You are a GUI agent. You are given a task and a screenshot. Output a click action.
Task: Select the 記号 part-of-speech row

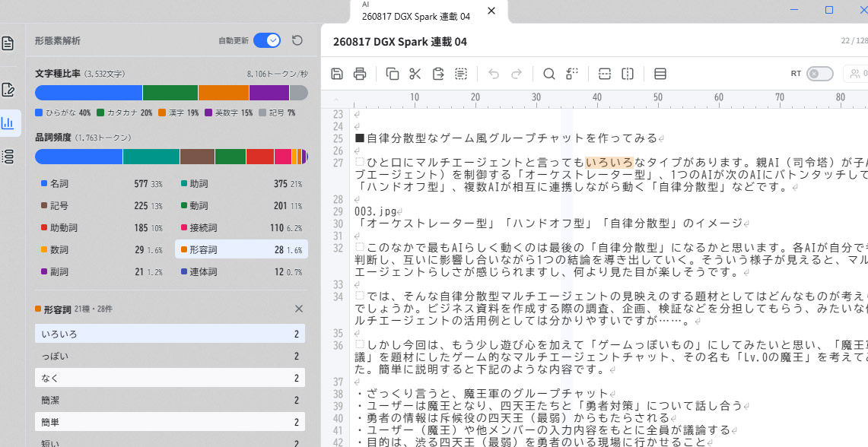pos(102,206)
